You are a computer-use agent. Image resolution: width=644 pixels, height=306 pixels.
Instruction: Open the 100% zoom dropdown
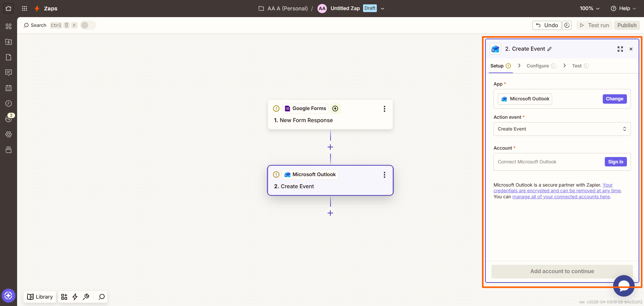point(590,8)
